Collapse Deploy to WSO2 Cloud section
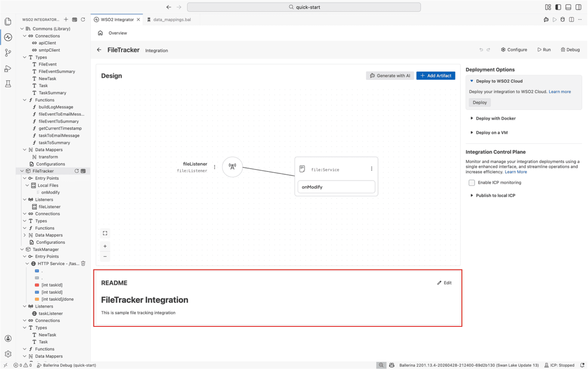The image size is (588, 371). coord(471,81)
